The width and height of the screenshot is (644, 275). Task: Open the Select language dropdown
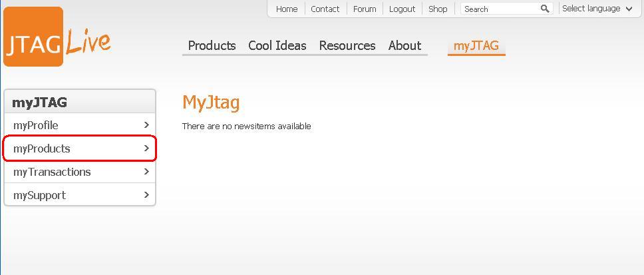pos(597,9)
